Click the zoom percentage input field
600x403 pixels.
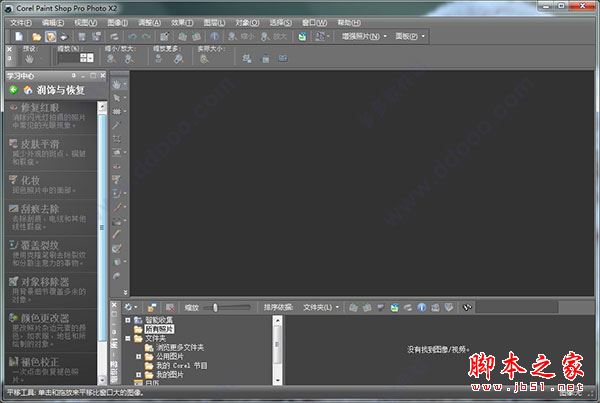click(x=69, y=58)
